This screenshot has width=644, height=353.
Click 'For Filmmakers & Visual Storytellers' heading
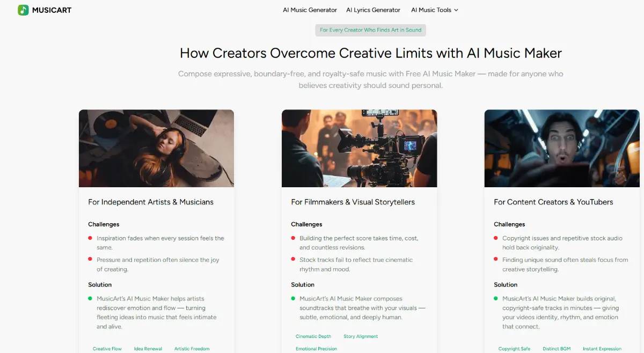[x=353, y=202]
